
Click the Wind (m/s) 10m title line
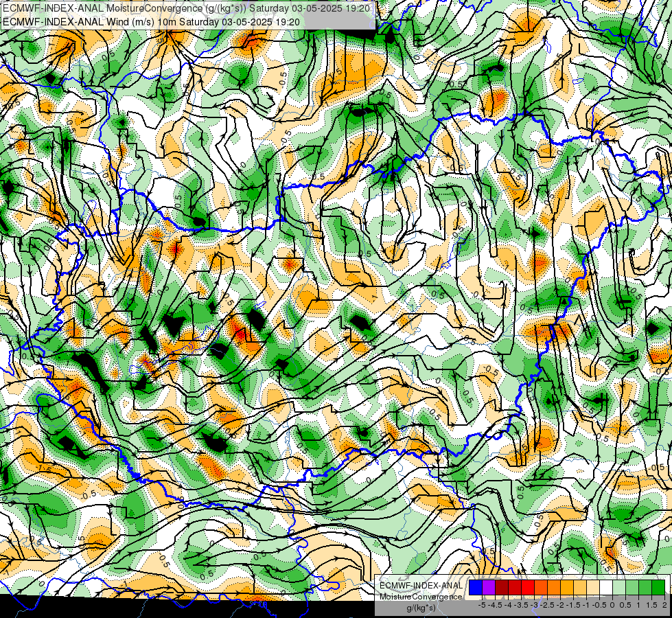pos(151,21)
